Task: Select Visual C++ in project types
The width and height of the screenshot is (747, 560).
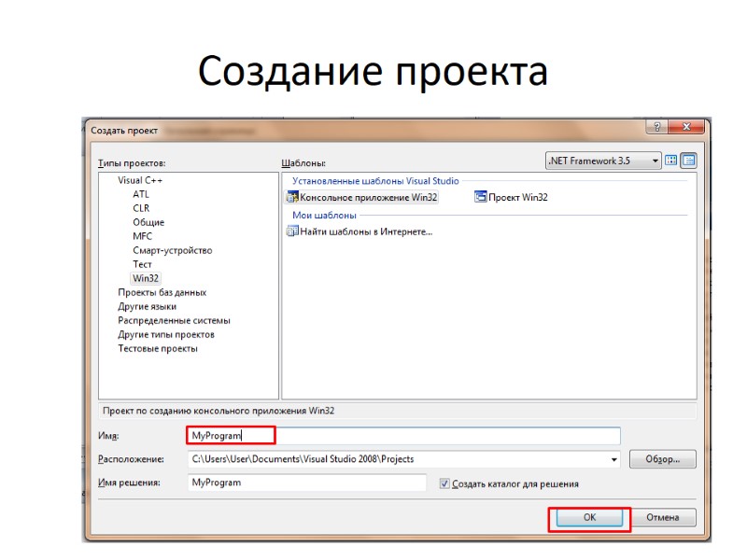Action: coord(140,180)
